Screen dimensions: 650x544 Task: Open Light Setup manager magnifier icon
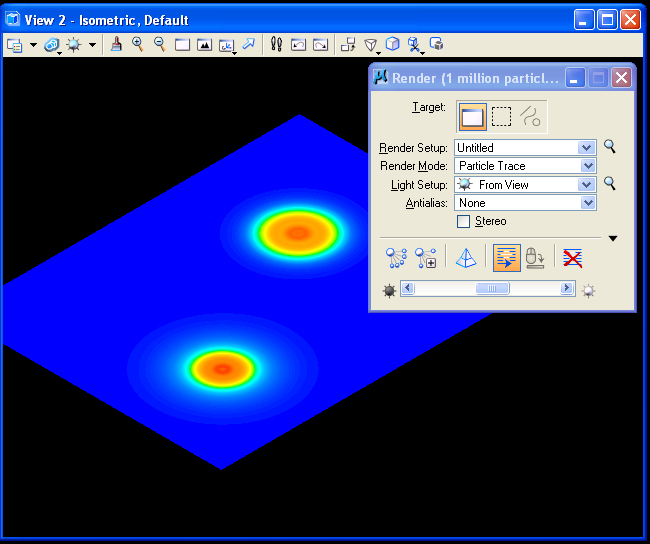click(x=609, y=183)
